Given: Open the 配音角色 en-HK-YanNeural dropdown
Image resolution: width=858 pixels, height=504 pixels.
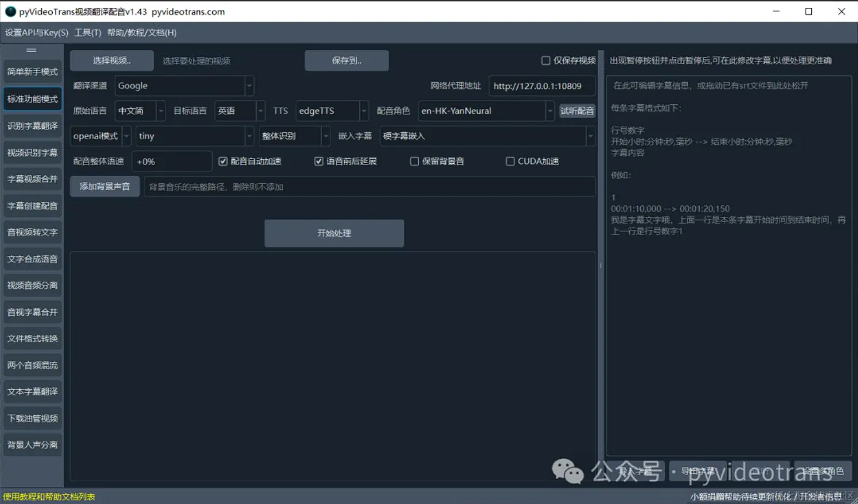Looking at the screenshot, I should (486, 111).
